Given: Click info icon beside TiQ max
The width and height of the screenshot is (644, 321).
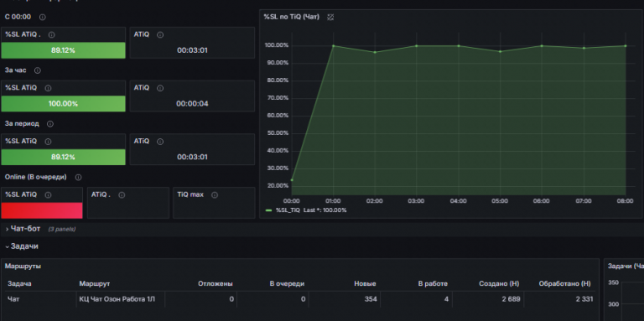Looking at the screenshot, I should pyautogui.click(x=215, y=195).
